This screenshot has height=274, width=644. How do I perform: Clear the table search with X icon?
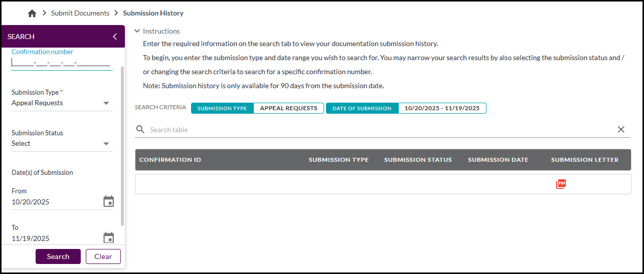click(621, 130)
